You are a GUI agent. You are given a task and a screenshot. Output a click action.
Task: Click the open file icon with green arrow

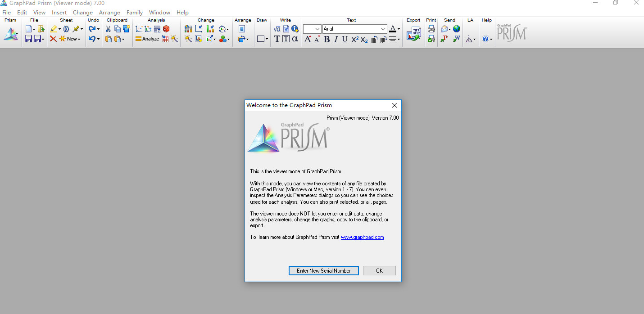click(x=41, y=29)
